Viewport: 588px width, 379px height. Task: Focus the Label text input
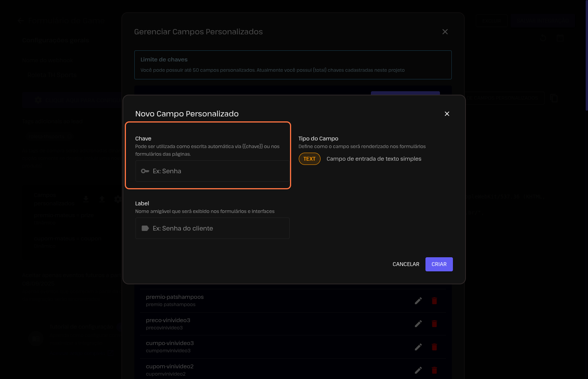[219, 228]
